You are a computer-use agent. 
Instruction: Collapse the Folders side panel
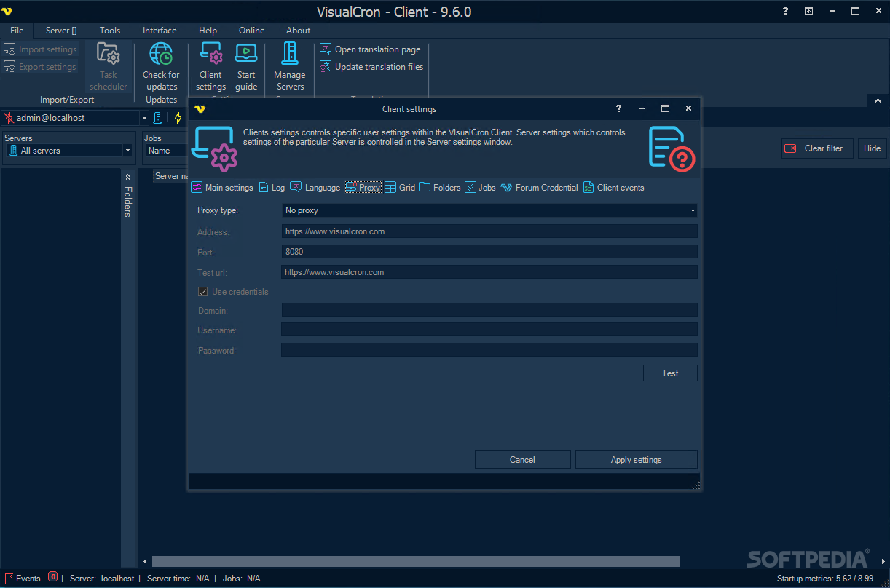tap(127, 176)
